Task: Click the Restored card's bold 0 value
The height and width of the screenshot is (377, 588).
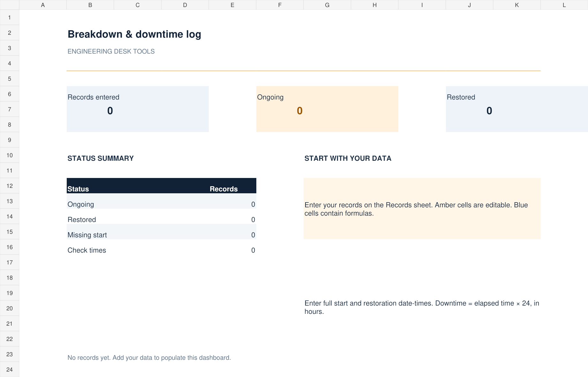Action: 489,111
